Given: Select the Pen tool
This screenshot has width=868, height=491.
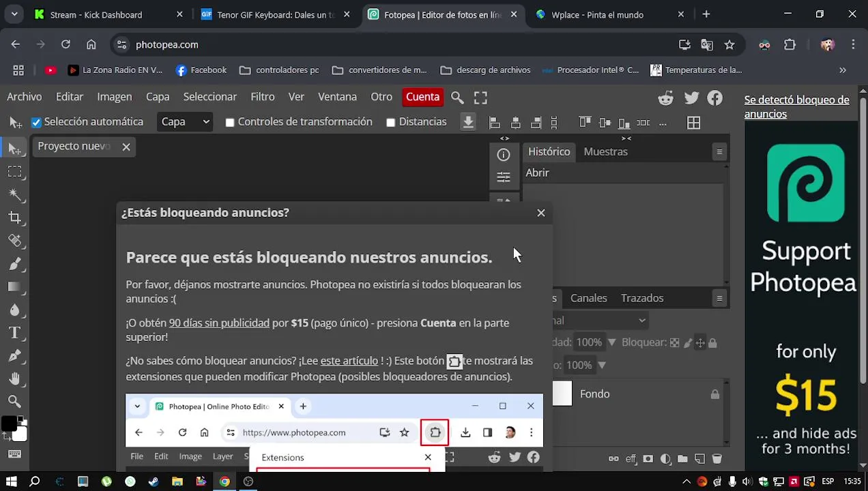Looking at the screenshot, I should pyautogui.click(x=14, y=355).
